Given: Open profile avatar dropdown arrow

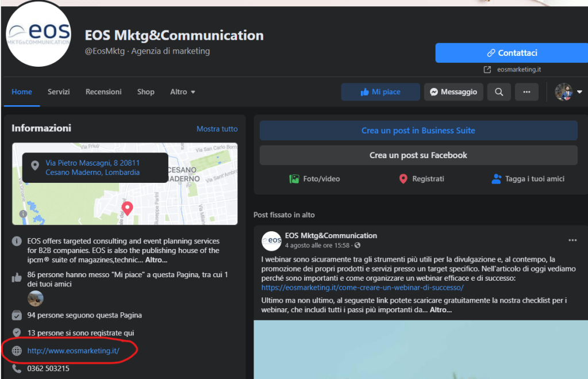Looking at the screenshot, I should (579, 92).
